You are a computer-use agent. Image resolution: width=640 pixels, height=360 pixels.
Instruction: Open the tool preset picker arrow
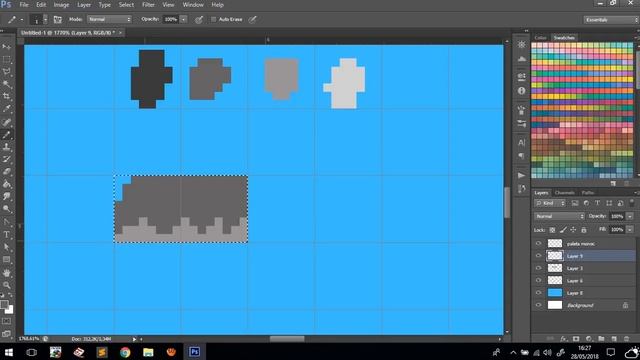22,19
